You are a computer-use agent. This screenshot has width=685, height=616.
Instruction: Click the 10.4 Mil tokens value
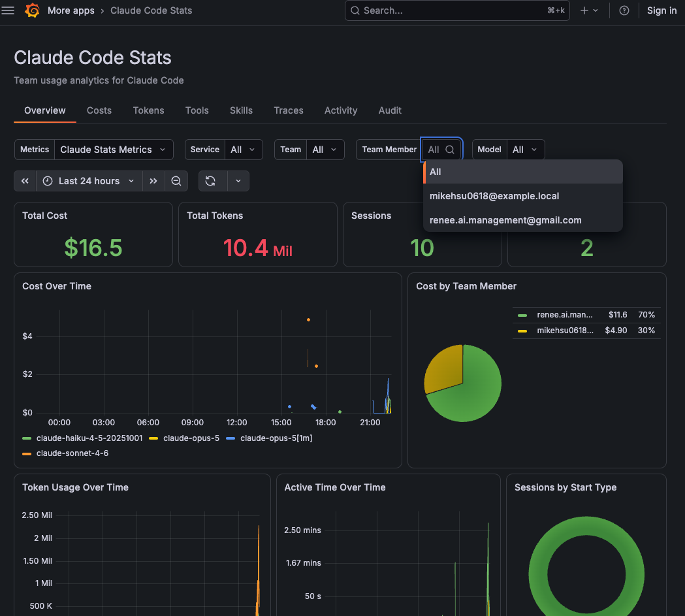(258, 248)
